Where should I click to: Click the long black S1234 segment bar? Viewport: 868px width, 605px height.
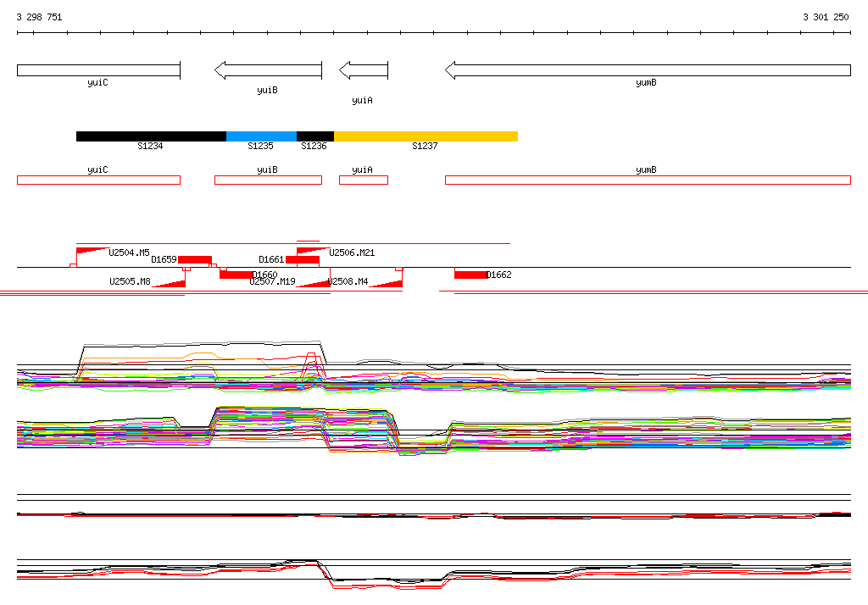pyautogui.click(x=151, y=136)
